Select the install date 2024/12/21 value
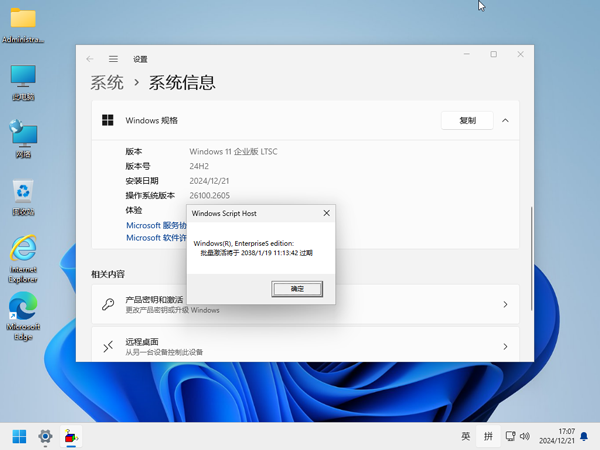 [x=209, y=181]
